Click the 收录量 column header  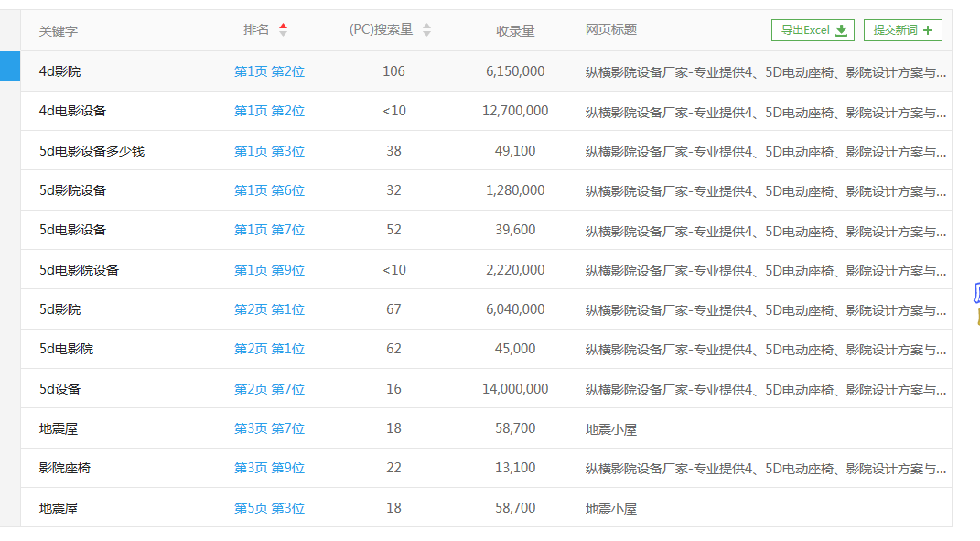[x=515, y=31]
